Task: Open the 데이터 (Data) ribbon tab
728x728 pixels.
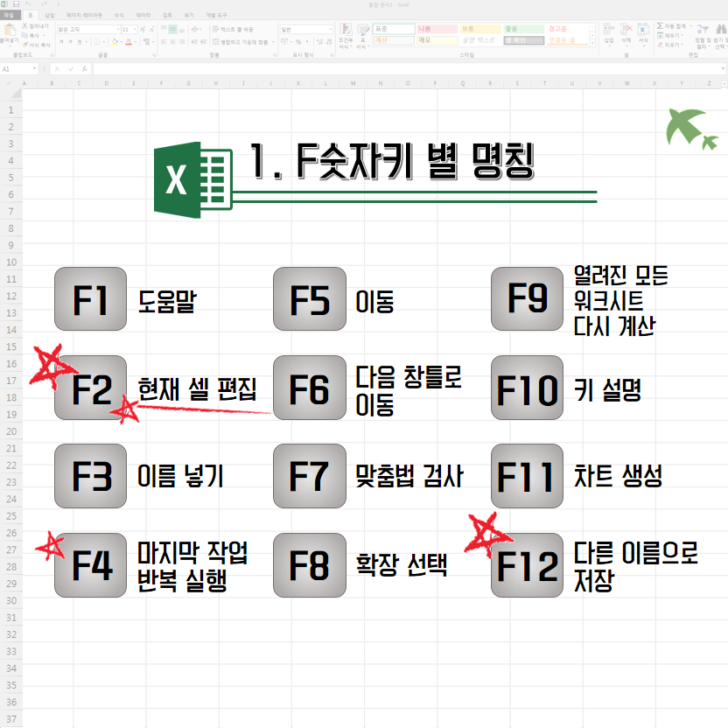Action: (x=143, y=15)
